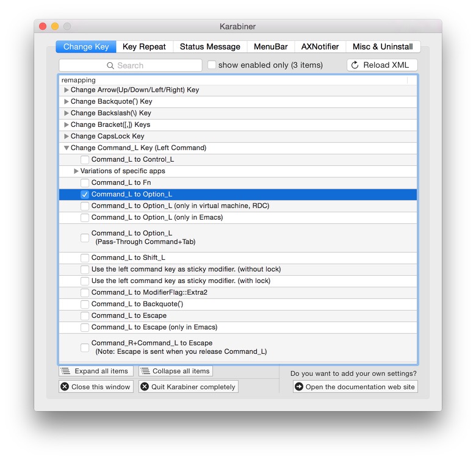Check Command_L to Escape checkbox

[85, 315]
